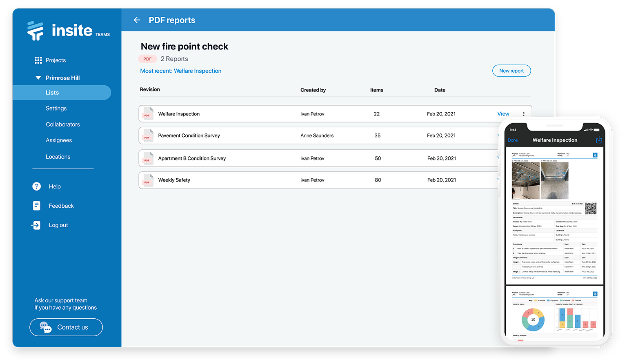Tap the share icon on phone header

(x=599, y=140)
